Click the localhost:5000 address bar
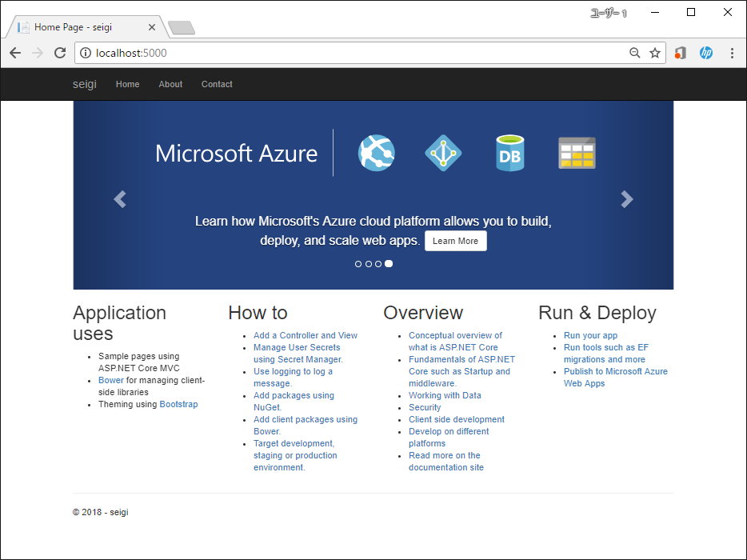Screen dimensions: 747x560 (x=352, y=53)
